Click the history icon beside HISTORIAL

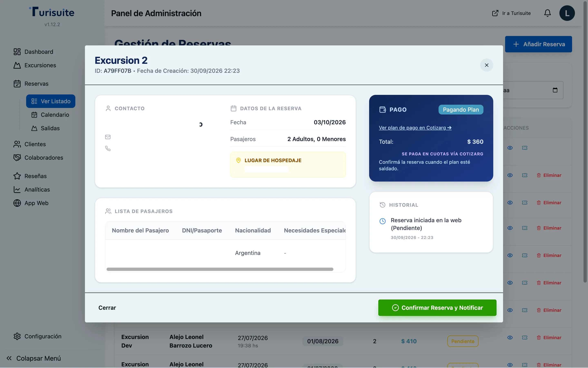pos(383,205)
